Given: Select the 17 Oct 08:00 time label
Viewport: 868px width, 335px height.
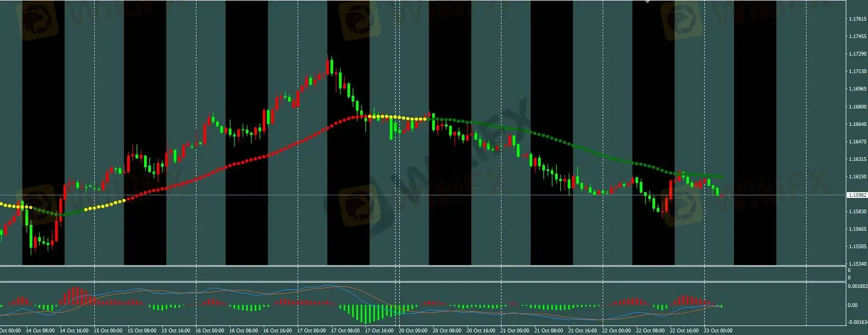Looking at the screenshot, I should click(345, 331).
